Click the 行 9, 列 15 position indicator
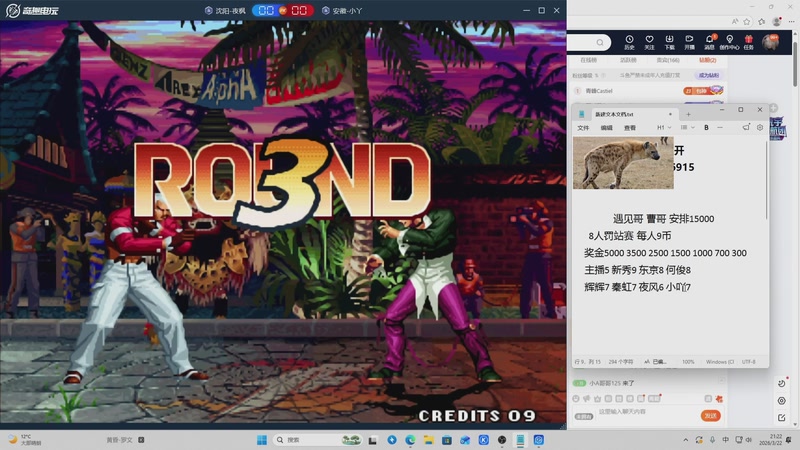800x450 pixels. [588, 362]
